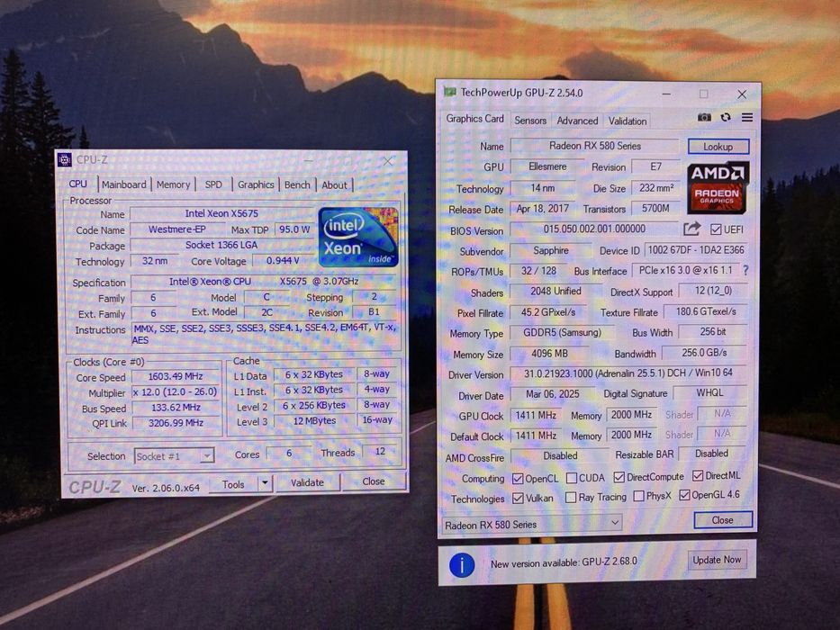
Task: Click the Memory Size value 4096 MB
Action: 549,354
